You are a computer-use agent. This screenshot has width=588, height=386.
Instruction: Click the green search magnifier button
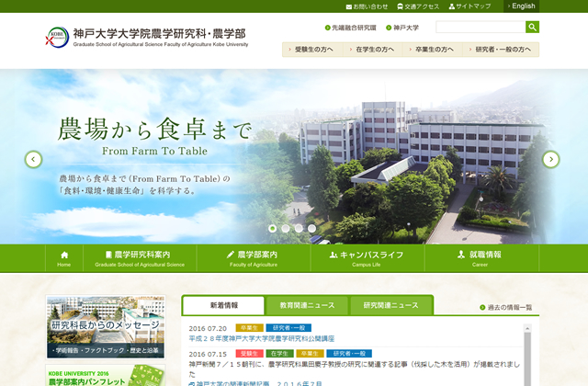pyautogui.click(x=532, y=27)
